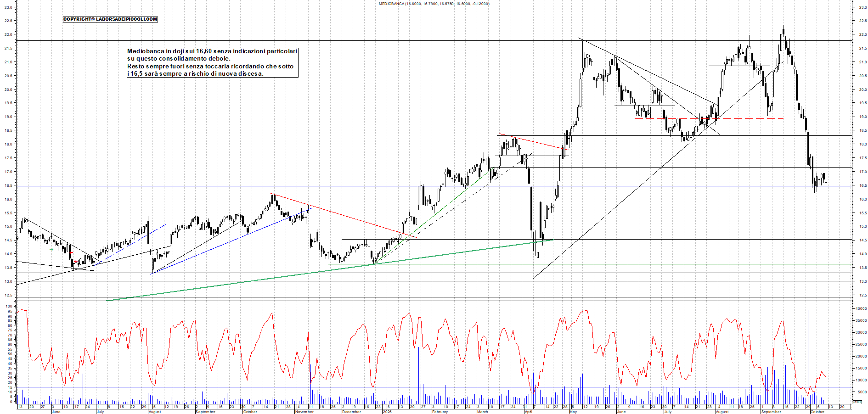The width and height of the screenshot is (868, 414).
Task: Click the April month label on time axis
Action: pyautogui.click(x=528, y=412)
